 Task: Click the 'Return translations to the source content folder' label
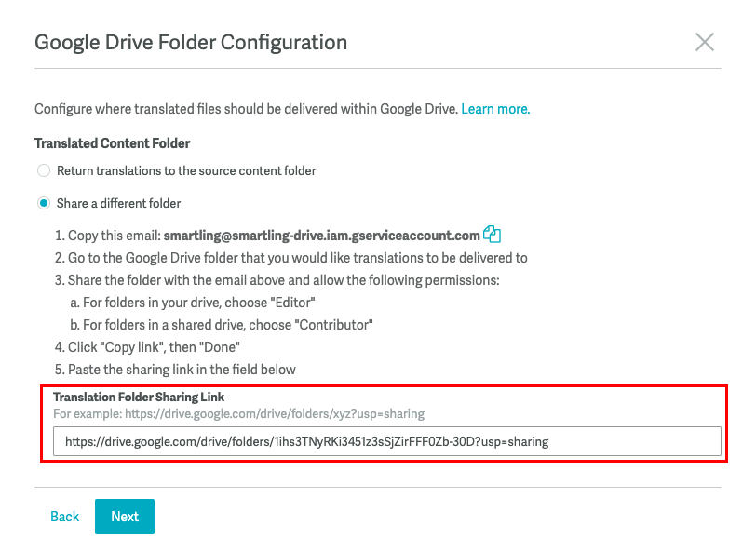pos(186,170)
